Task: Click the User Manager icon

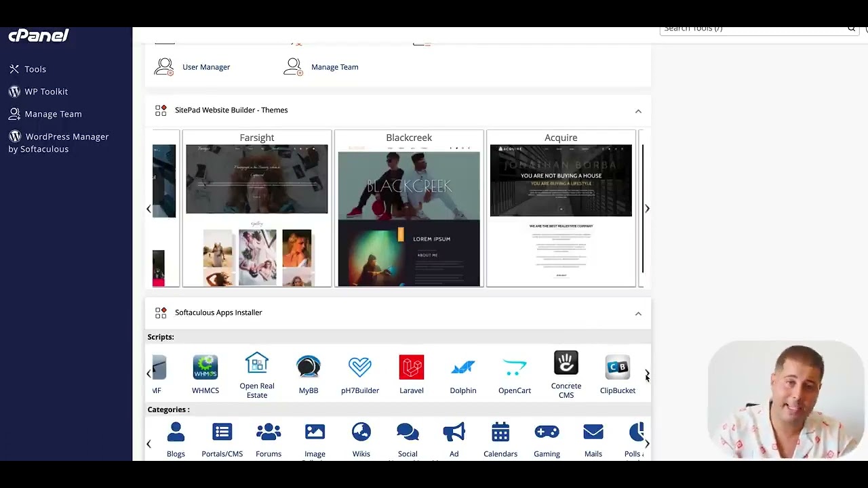Action: click(x=164, y=66)
